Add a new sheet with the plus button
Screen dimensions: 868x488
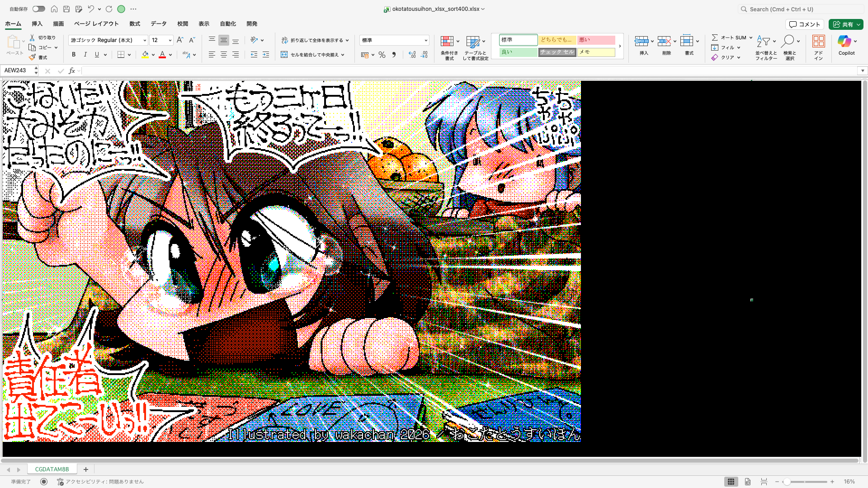click(x=85, y=469)
